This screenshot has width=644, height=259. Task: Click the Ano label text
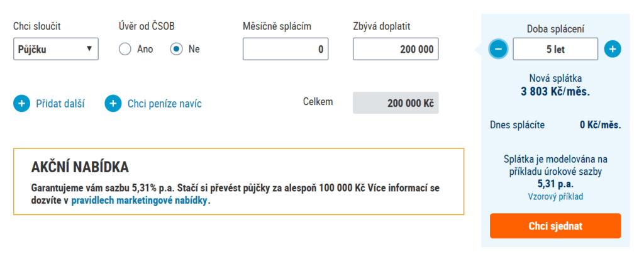pos(145,49)
